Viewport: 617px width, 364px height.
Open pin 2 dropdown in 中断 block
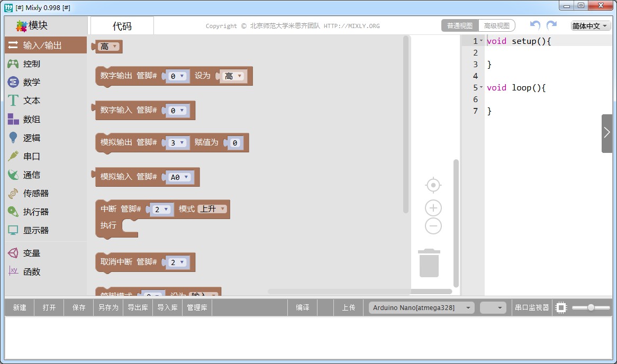pos(161,210)
